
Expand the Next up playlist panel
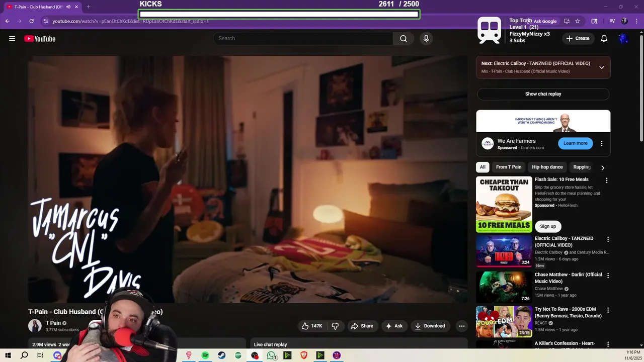click(x=602, y=67)
